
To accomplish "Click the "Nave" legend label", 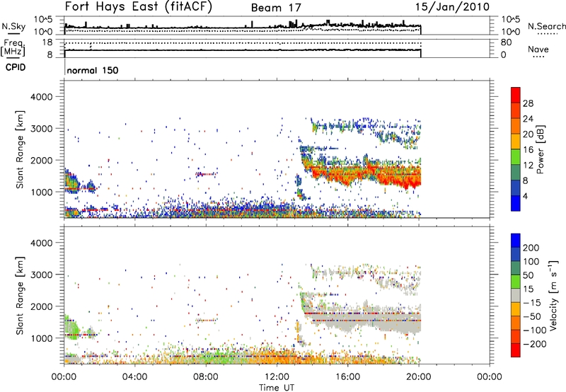I will (538, 49).
